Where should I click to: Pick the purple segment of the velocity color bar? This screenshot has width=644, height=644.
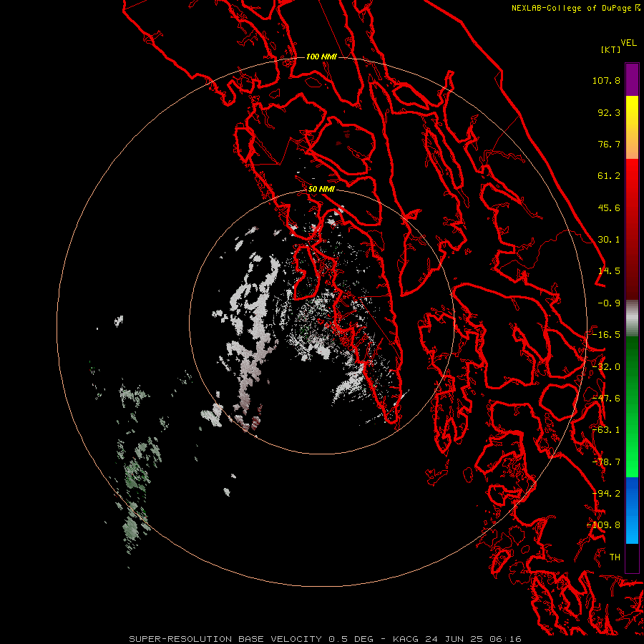click(632, 79)
